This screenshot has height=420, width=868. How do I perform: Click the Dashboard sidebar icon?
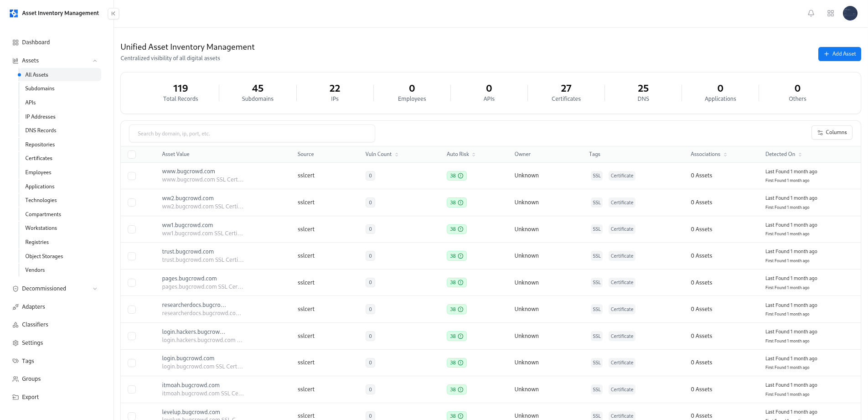pos(15,42)
